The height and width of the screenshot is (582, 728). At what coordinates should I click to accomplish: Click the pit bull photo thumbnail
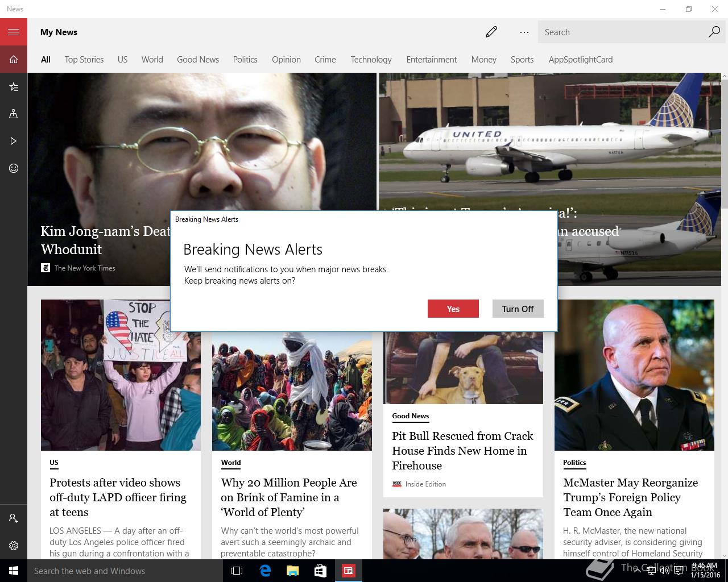(463, 368)
